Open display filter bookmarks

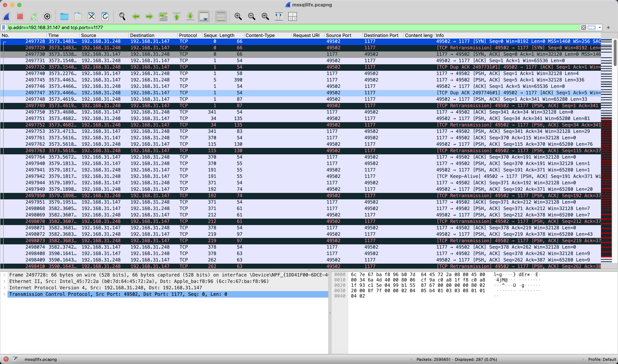(4, 28)
